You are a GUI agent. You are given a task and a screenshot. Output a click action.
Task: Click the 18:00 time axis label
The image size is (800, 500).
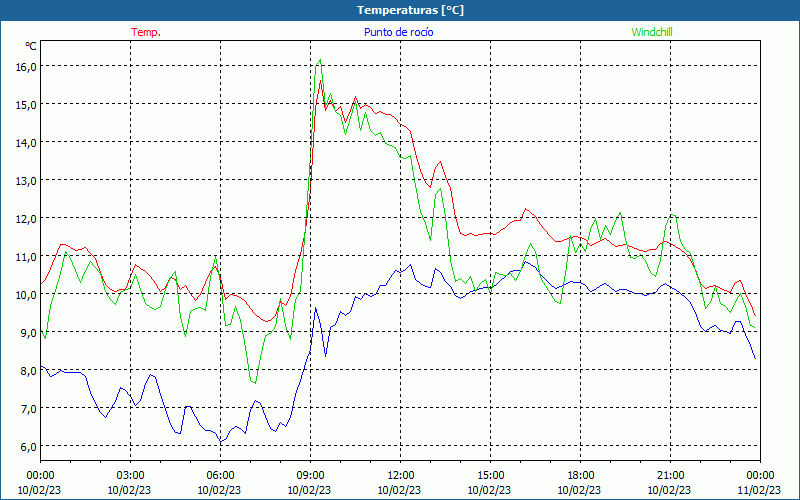pos(581,476)
